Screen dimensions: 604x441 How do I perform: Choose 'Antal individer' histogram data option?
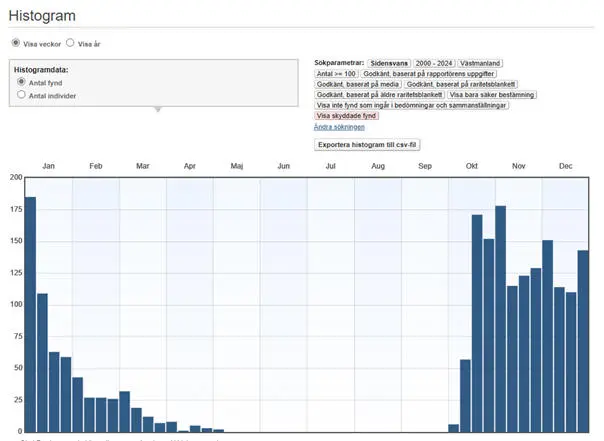[x=23, y=95]
